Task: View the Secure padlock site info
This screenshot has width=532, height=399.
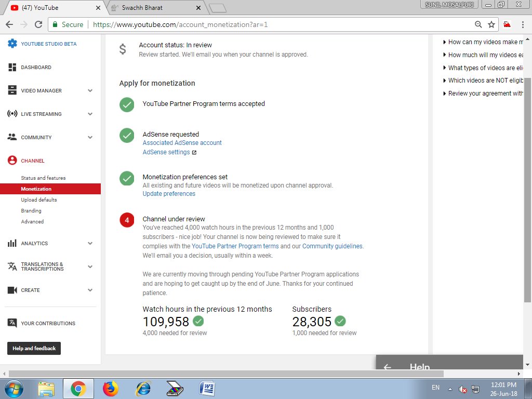Action: click(55, 24)
